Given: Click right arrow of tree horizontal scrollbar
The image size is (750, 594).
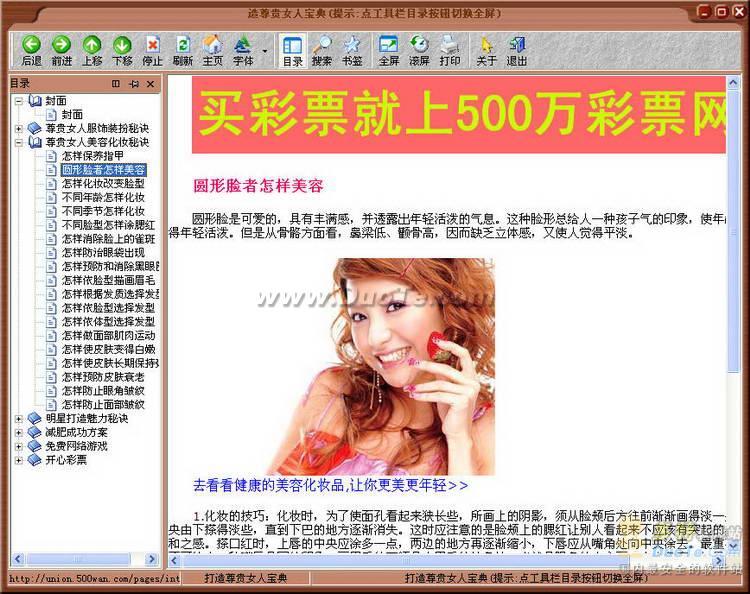Looking at the screenshot, I should pyautogui.click(x=152, y=559).
